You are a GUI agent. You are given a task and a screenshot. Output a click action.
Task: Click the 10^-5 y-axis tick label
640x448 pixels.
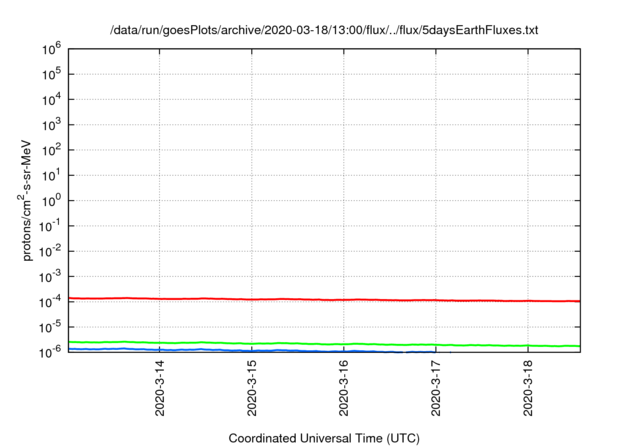50,326
